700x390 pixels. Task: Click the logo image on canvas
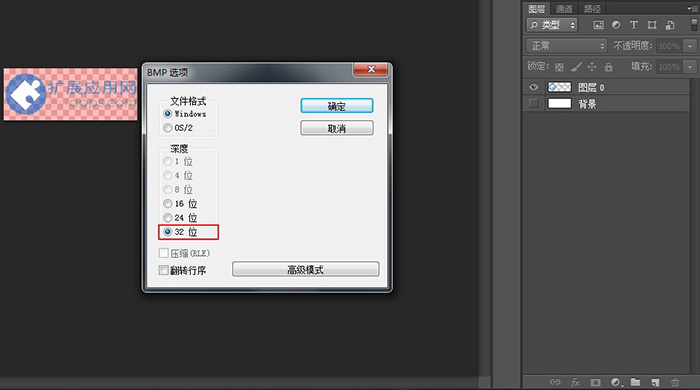pyautogui.click(x=71, y=94)
